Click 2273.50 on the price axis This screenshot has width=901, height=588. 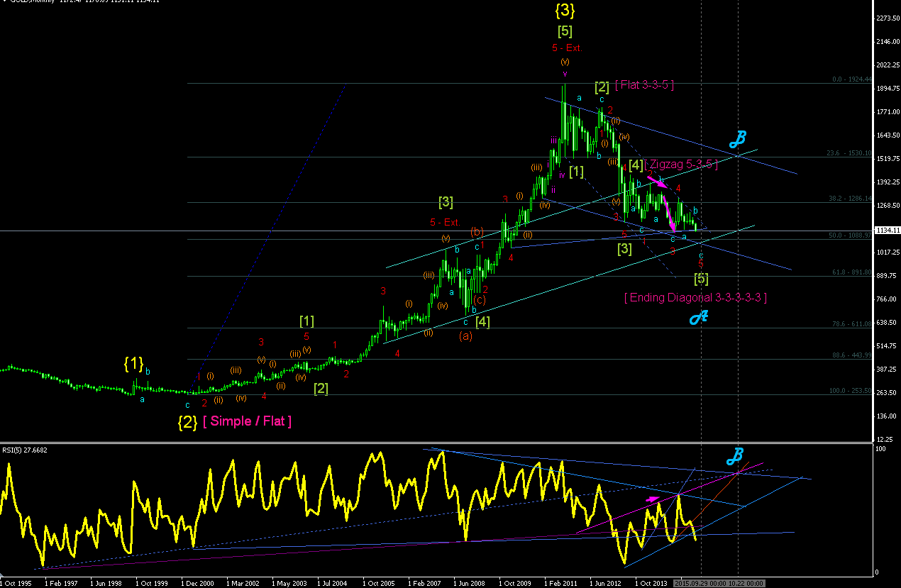point(888,19)
